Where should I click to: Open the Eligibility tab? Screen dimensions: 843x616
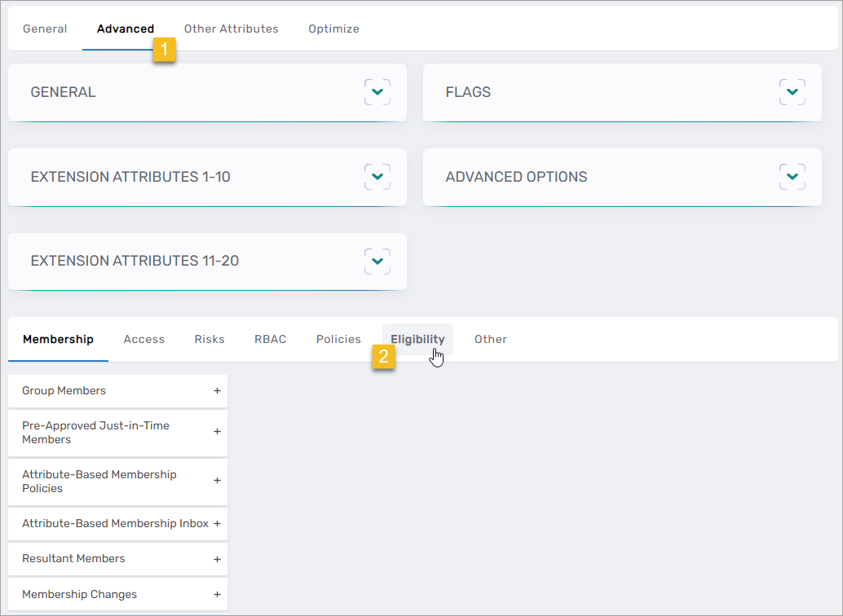[x=417, y=339]
